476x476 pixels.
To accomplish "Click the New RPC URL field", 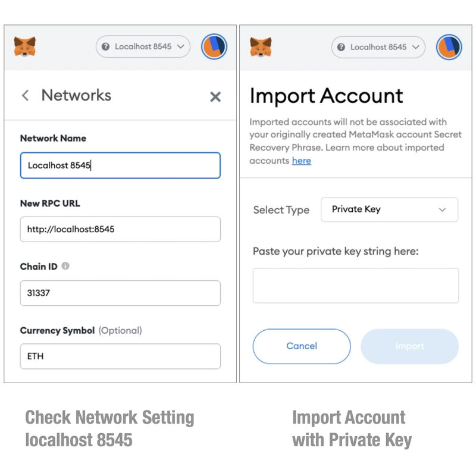I will [120, 229].
